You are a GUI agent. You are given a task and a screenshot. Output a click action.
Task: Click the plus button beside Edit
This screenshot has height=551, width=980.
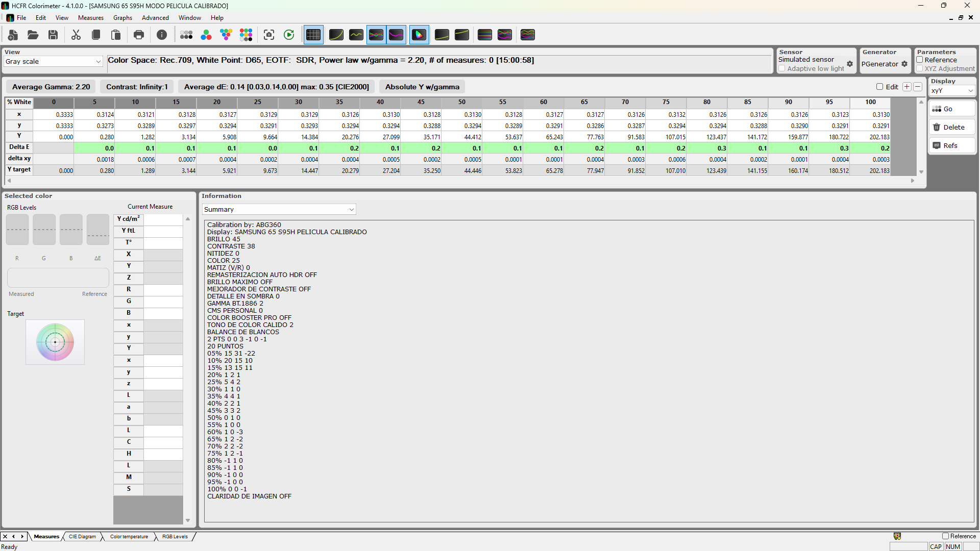pos(907,87)
